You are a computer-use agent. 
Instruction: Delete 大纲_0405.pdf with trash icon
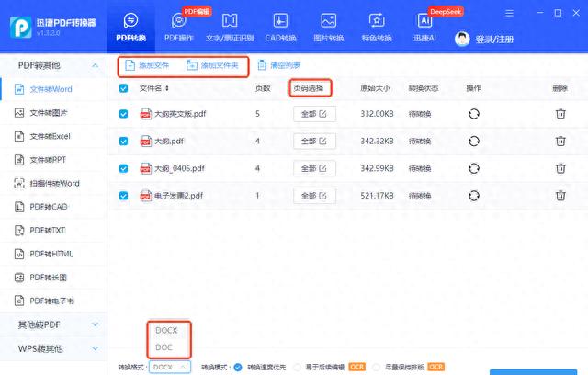click(x=560, y=168)
